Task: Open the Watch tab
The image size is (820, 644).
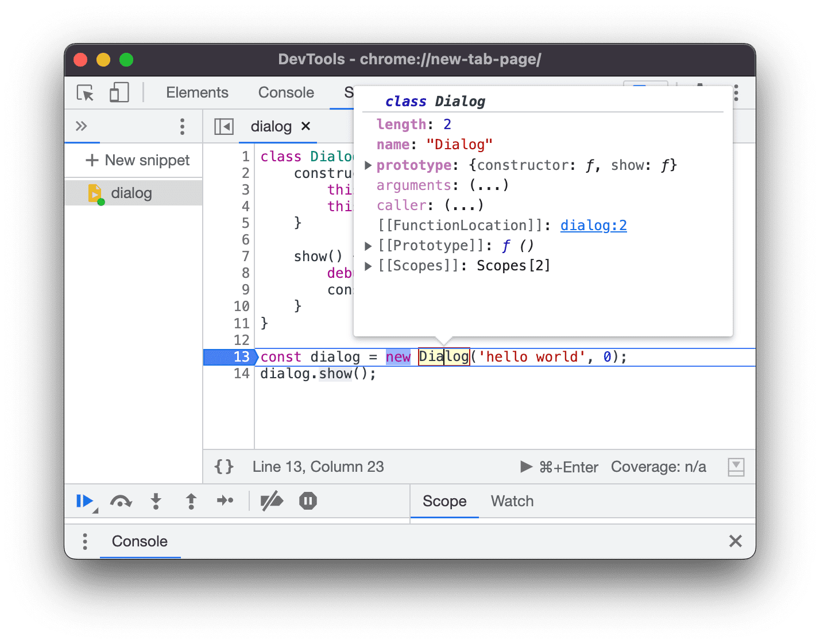Action: [511, 501]
